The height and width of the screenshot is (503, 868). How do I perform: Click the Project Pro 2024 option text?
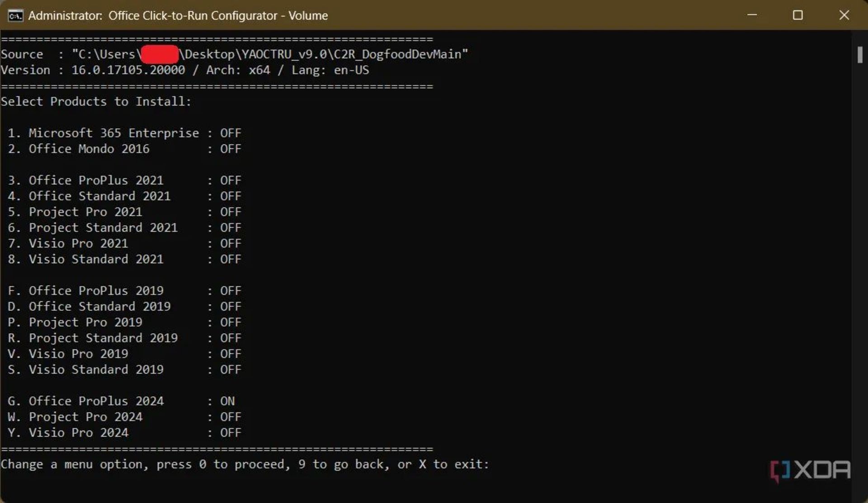pyautogui.click(x=85, y=417)
